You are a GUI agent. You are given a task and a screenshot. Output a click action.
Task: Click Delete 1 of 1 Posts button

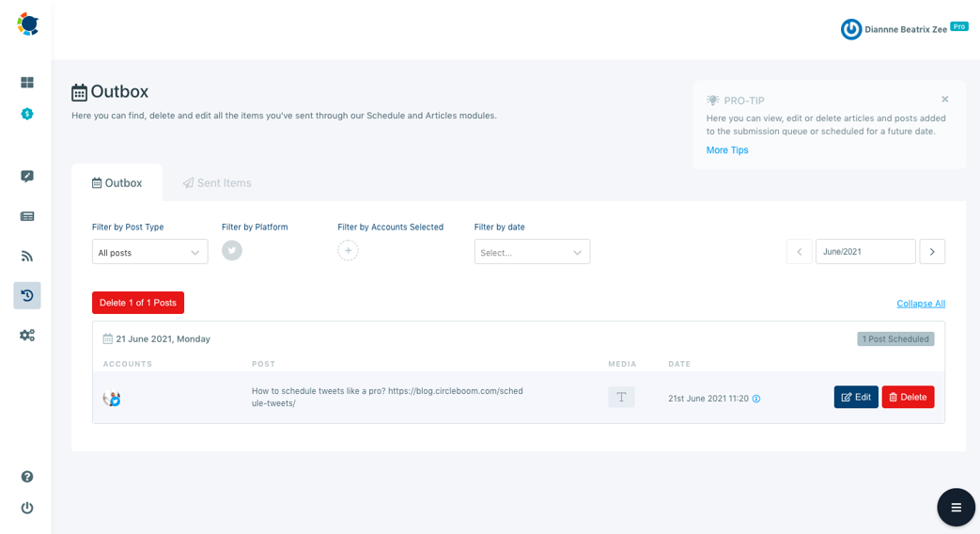138,303
